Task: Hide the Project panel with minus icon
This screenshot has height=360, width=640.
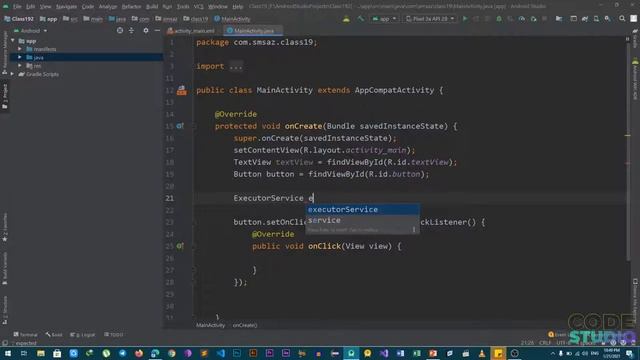Action: [157, 31]
